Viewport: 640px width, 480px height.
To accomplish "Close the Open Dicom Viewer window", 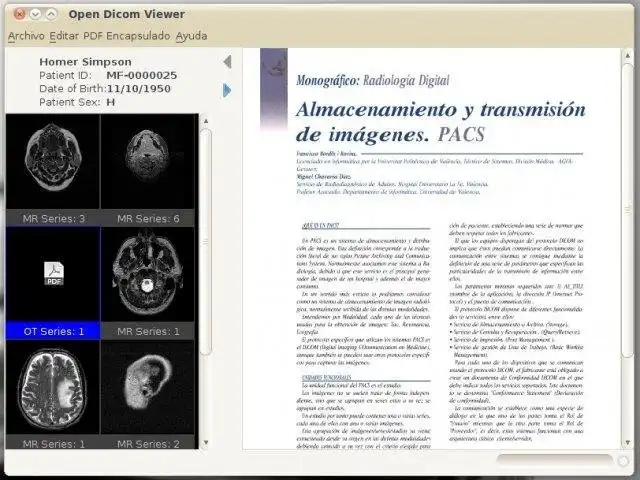I will pos(19,14).
